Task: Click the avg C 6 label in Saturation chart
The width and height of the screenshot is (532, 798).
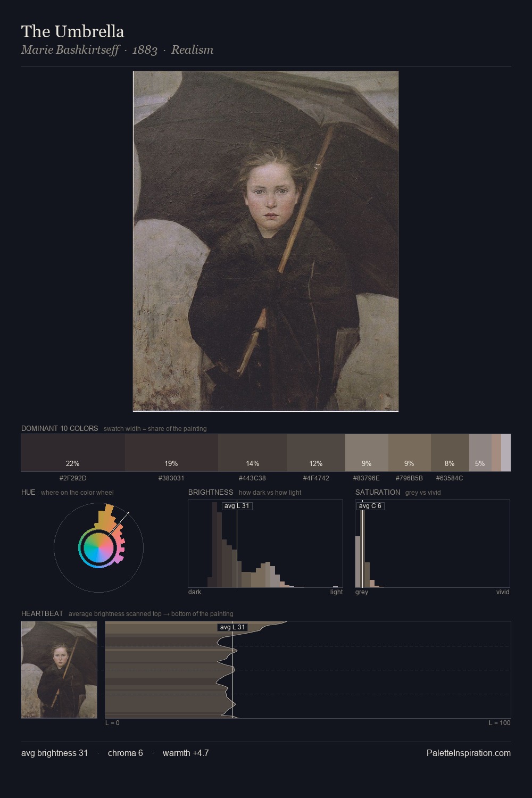Action: pos(370,506)
